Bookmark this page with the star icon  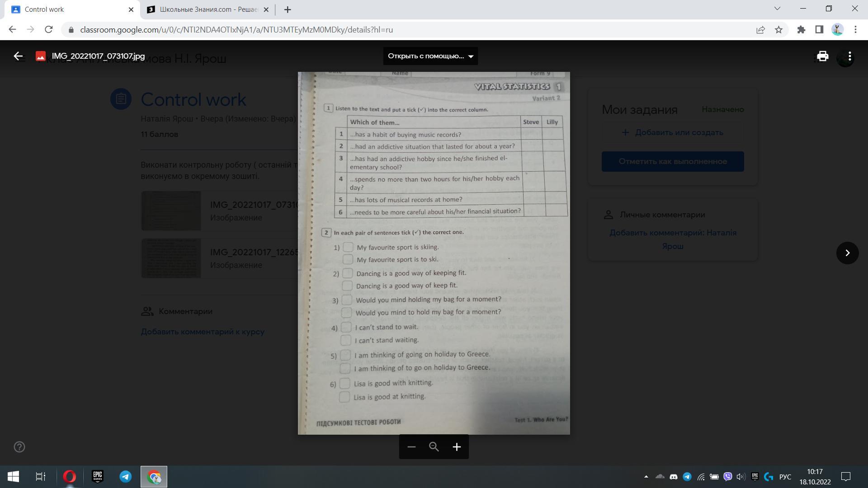point(778,30)
